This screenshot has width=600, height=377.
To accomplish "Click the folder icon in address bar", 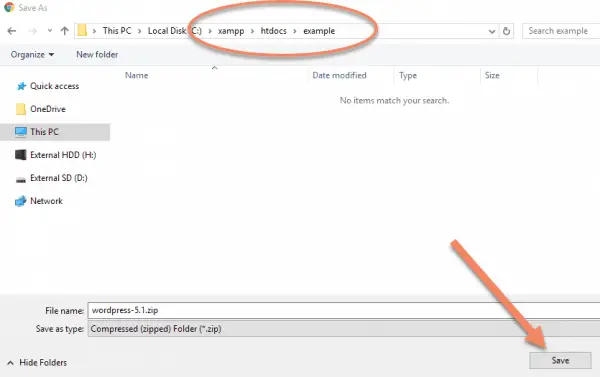I will click(x=82, y=31).
